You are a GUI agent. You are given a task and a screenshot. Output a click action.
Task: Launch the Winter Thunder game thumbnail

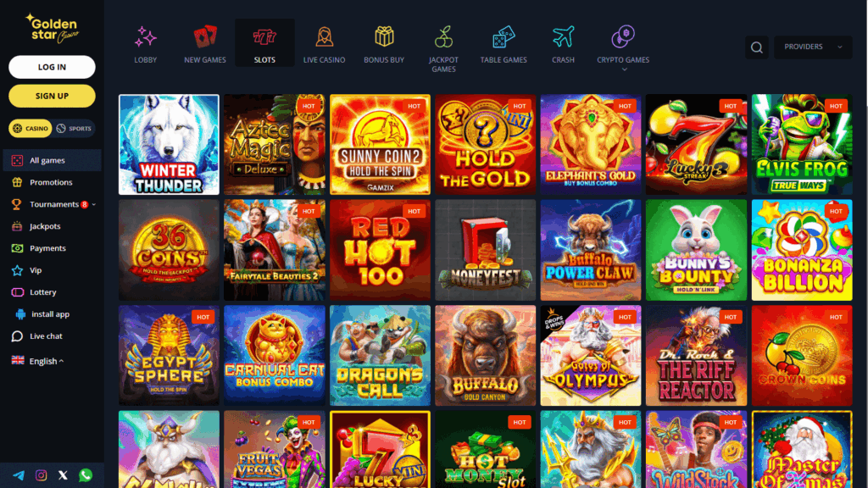pyautogui.click(x=169, y=144)
